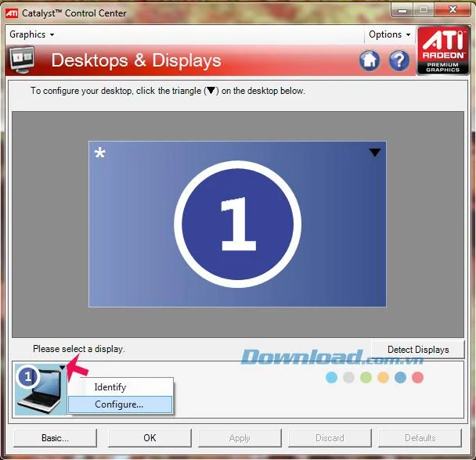Click the small triangle on laptop display

click(62, 368)
